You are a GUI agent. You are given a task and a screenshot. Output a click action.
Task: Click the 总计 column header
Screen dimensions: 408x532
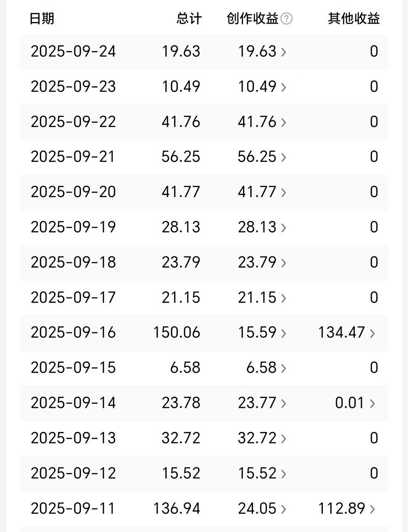pos(189,19)
